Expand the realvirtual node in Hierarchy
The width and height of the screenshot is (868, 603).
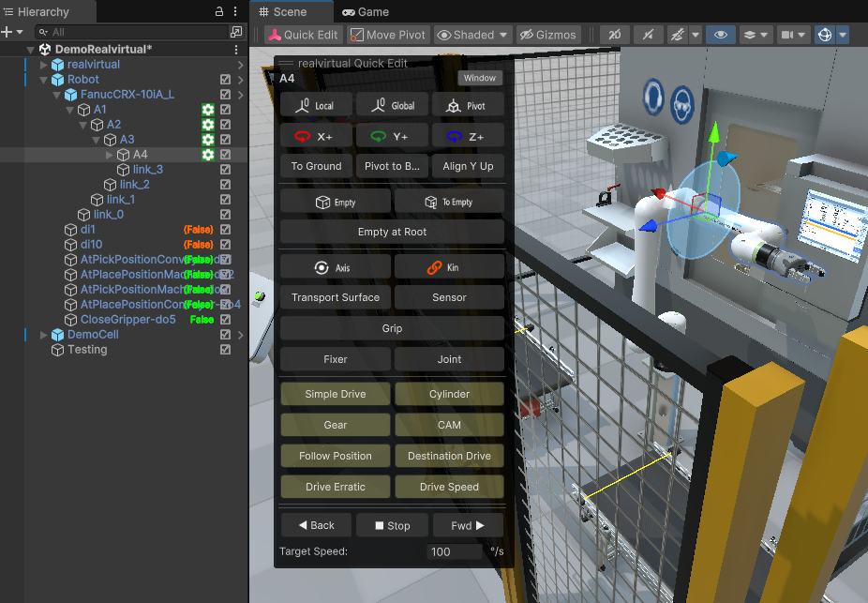(x=42, y=64)
